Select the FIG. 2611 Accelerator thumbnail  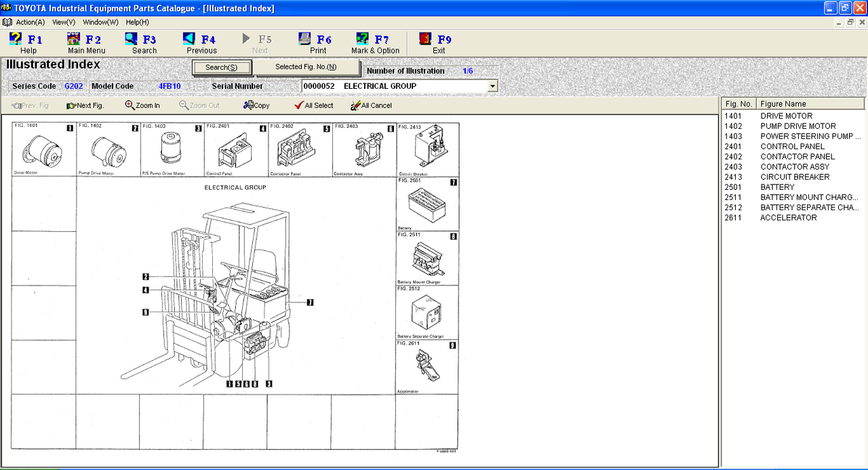(427, 367)
